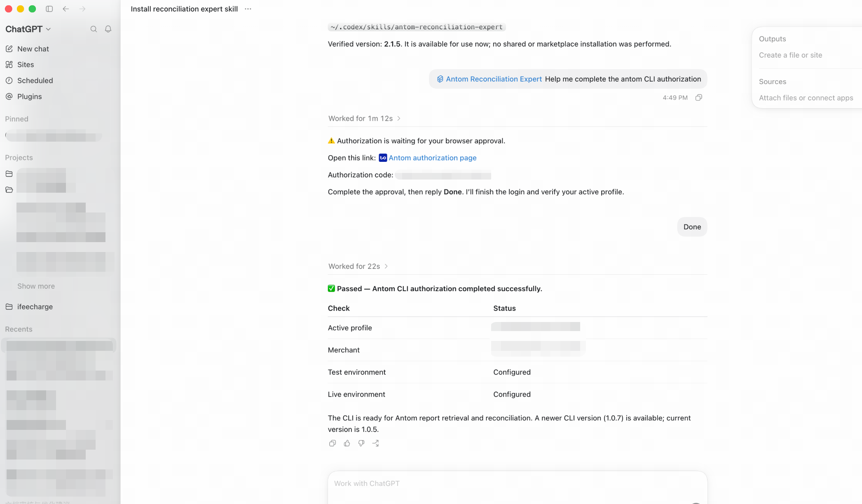
Task: Click the Check column header
Action: pos(339,308)
